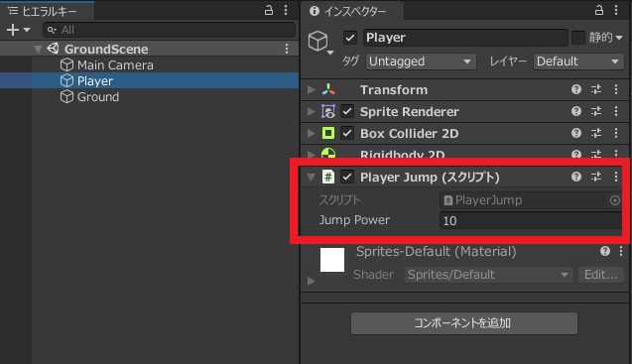This screenshot has height=364, width=632.
Task: Open the Hierarchy panel three-dot menu
Action: 286,10
